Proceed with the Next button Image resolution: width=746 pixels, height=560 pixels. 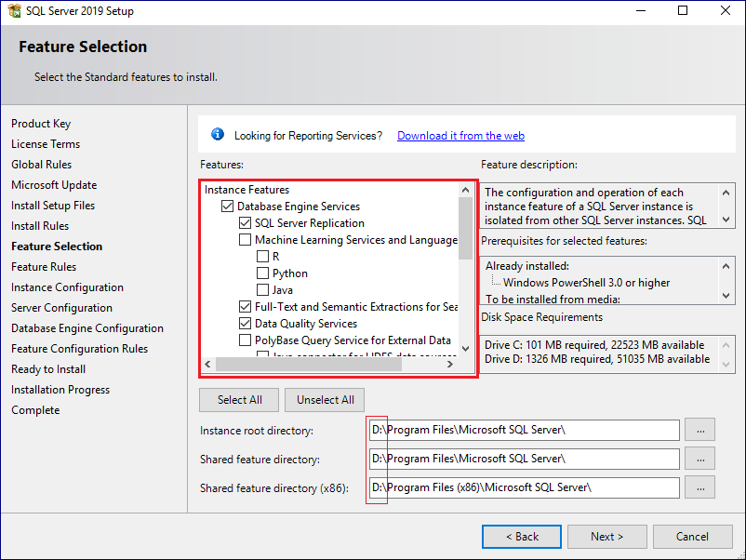[607, 537]
